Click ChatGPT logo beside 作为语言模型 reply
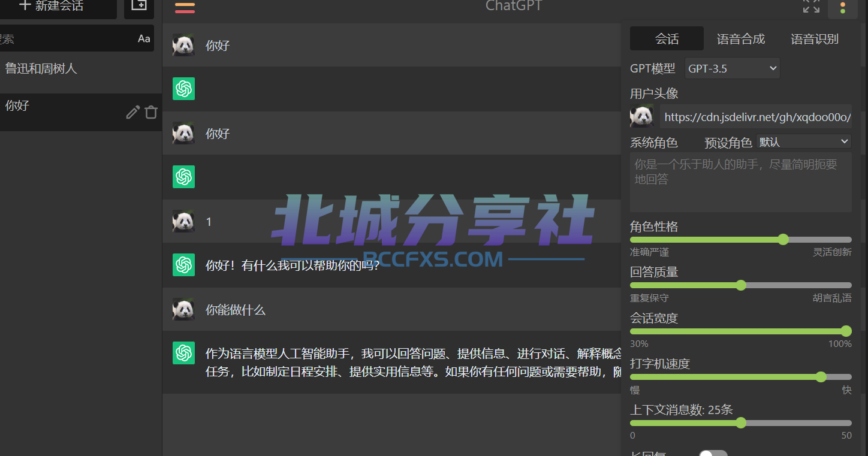This screenshot has width=868, height=456. tap(183, 353)
